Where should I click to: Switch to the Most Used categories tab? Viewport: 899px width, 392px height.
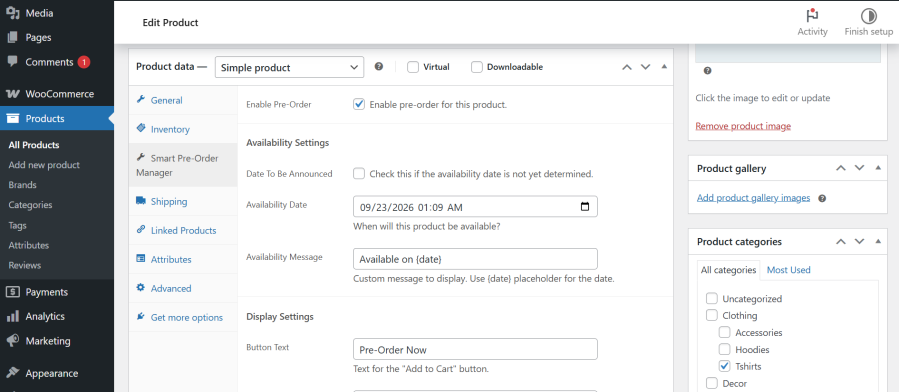[x=788, y=270]
